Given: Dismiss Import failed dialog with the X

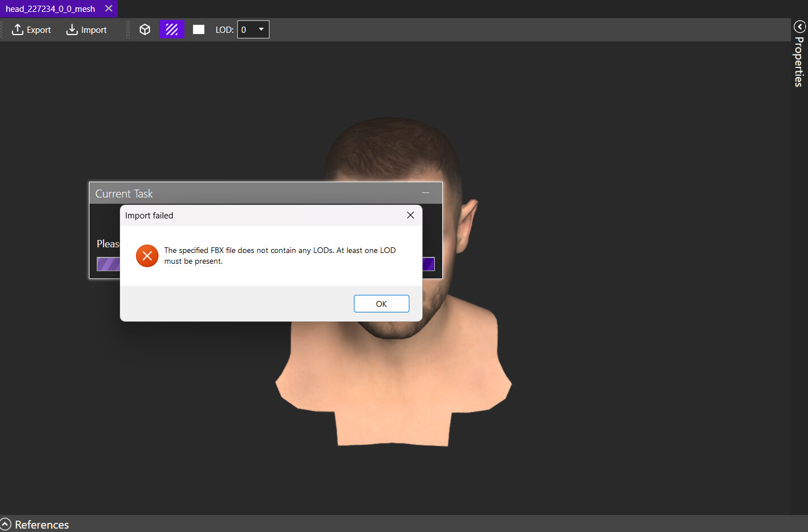Looking at the screenshot, I should [x=411, y=215].
